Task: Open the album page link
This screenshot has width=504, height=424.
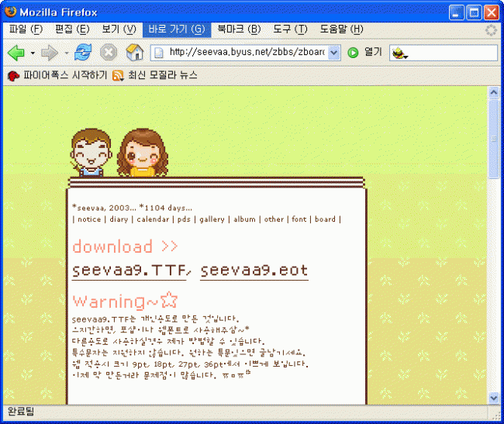Action: [x=244, y=219]
